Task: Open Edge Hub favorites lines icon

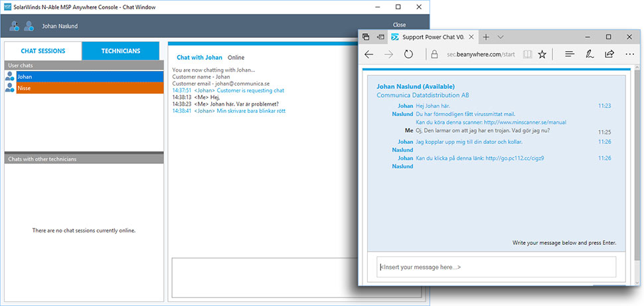Action: point(569,54)
